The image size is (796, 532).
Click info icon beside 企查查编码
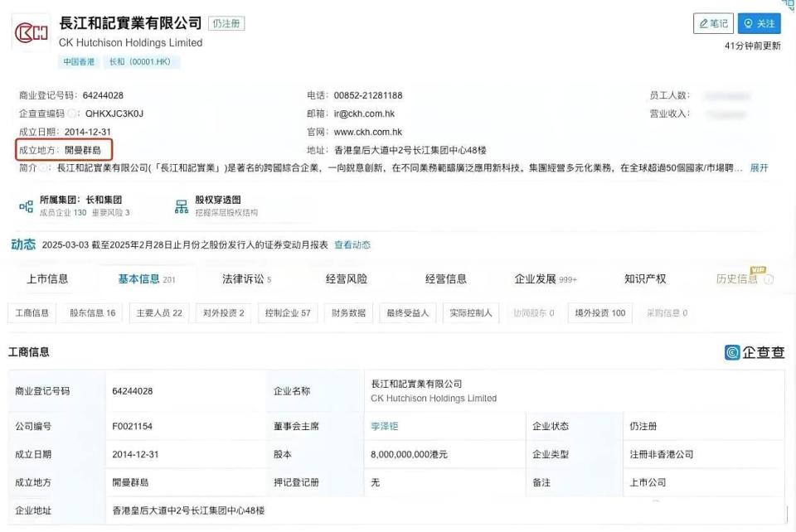pos(73,114)
